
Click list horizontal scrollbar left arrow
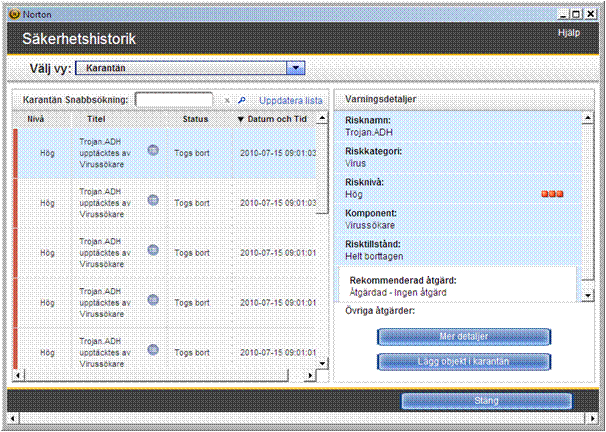click(18, 375)
